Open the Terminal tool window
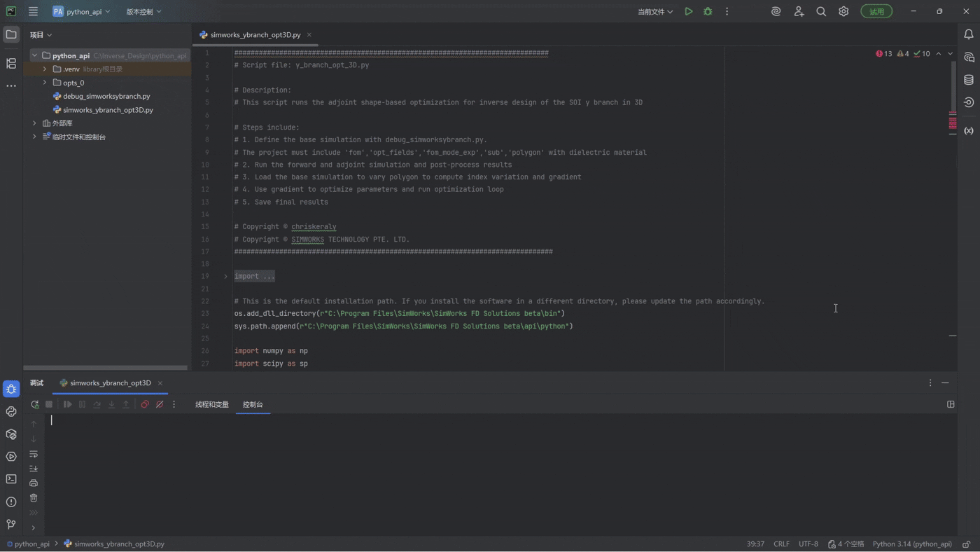Viewport: 980px width, 552px height. click(x=11, y=479)
